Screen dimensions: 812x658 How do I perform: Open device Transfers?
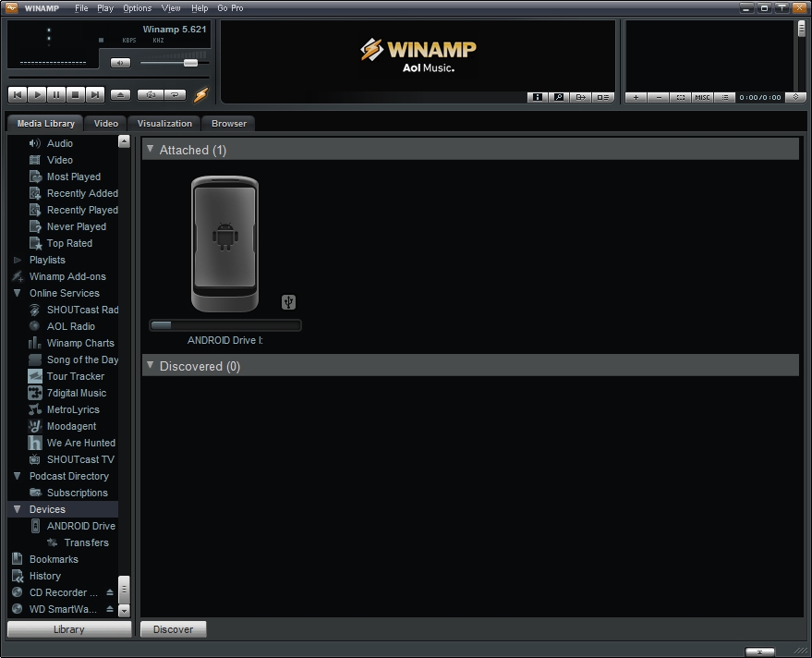[x=86, y=542]
